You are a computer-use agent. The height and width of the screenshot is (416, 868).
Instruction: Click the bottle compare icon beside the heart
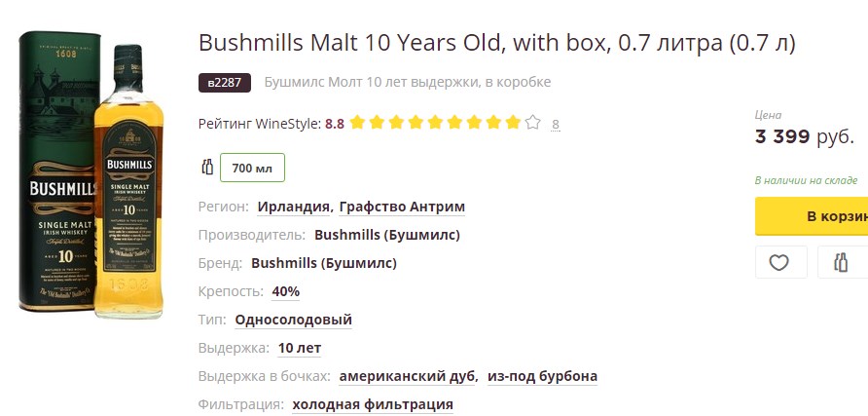(843, 262)
